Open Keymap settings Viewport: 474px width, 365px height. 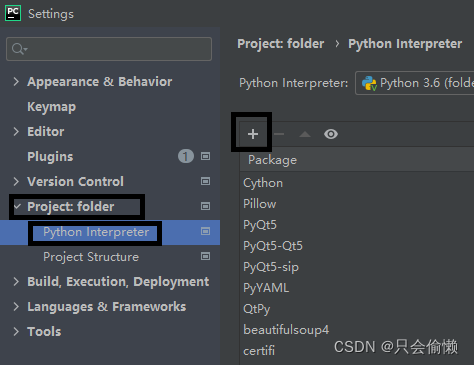[52, 107]
